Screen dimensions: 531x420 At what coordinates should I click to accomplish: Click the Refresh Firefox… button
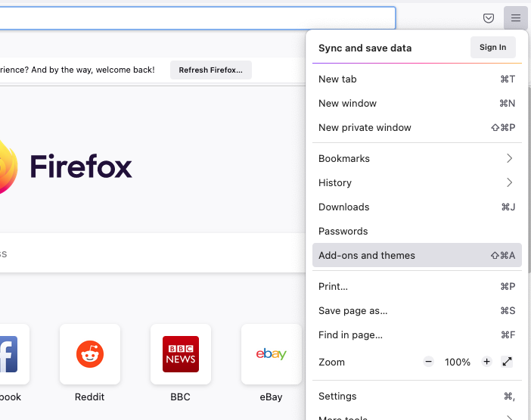210,70
